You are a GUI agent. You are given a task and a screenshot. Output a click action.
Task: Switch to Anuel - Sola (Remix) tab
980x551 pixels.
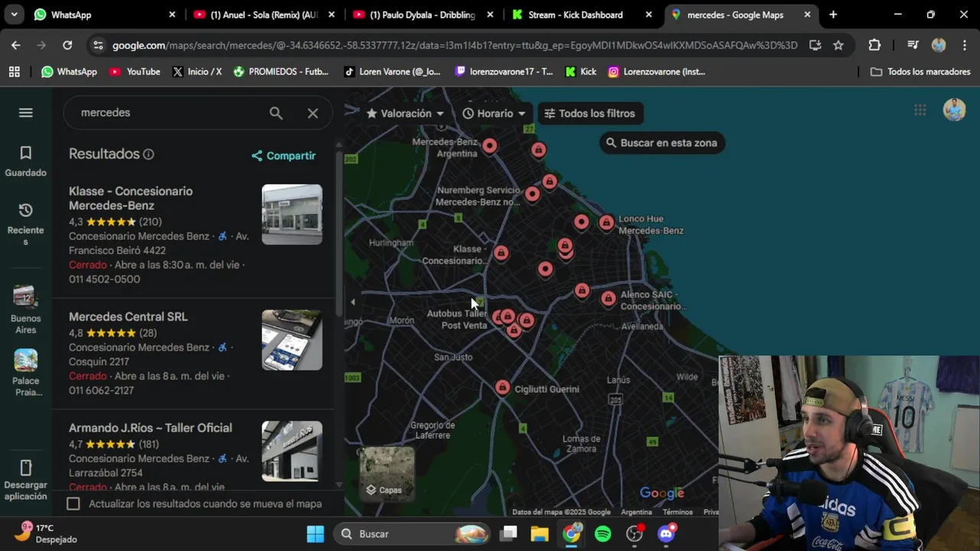pyautogui.click(x=263, y=15)
